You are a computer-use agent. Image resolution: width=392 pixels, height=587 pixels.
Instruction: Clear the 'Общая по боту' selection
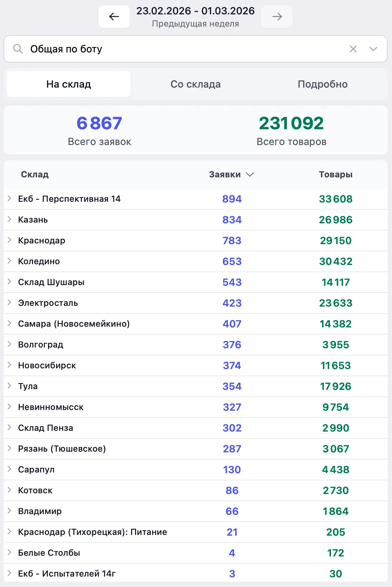[353, 49]
